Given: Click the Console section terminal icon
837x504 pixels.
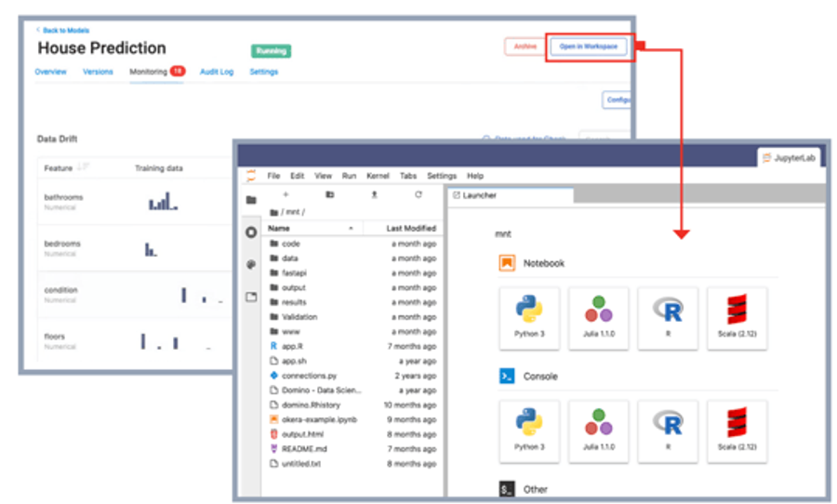Looking at the screenshot, I should [x=507, y=376].
